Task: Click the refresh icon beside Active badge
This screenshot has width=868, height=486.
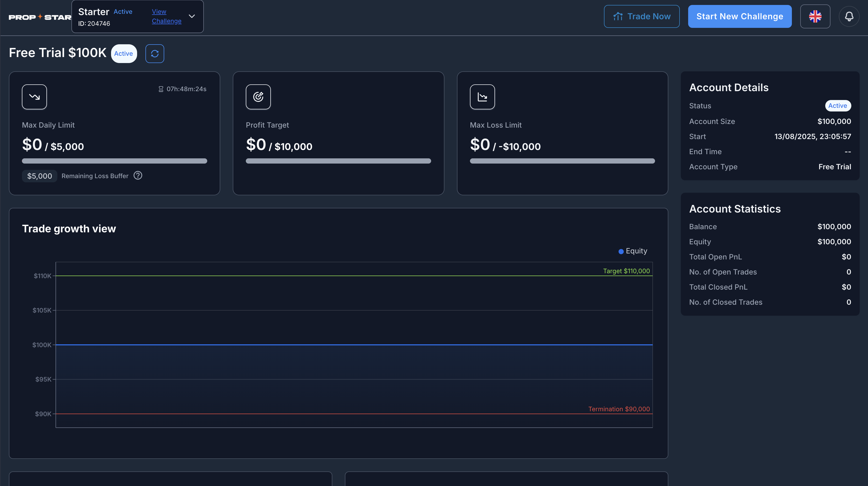Action: coord(155,54)
